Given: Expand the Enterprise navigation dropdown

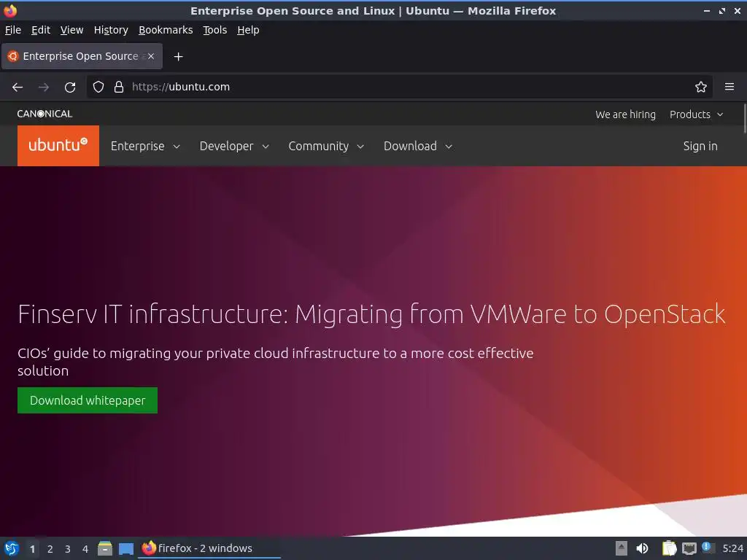Looking at the screenshot, I should tap(145, 146).
